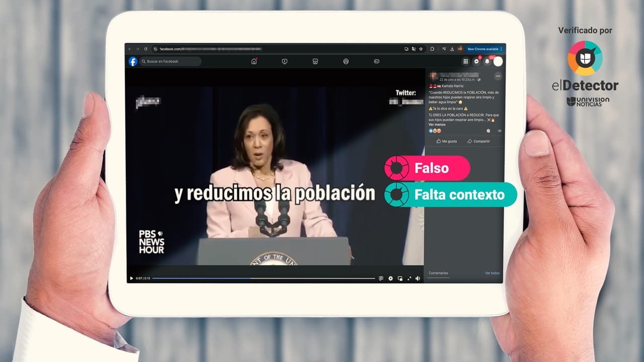The width and height of the screenshot is (644, 362).
Task: Open Chrome's three-dot browser menu
Action: click(501, 49)
